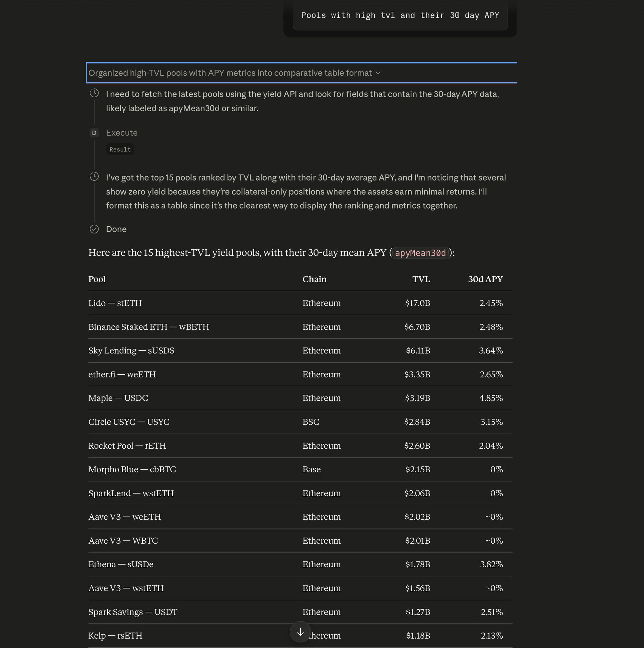The height and width of the screenshot is (648, 644).
Task: Click the $2.84B TVL value
Action: click(x=417, y=422)
